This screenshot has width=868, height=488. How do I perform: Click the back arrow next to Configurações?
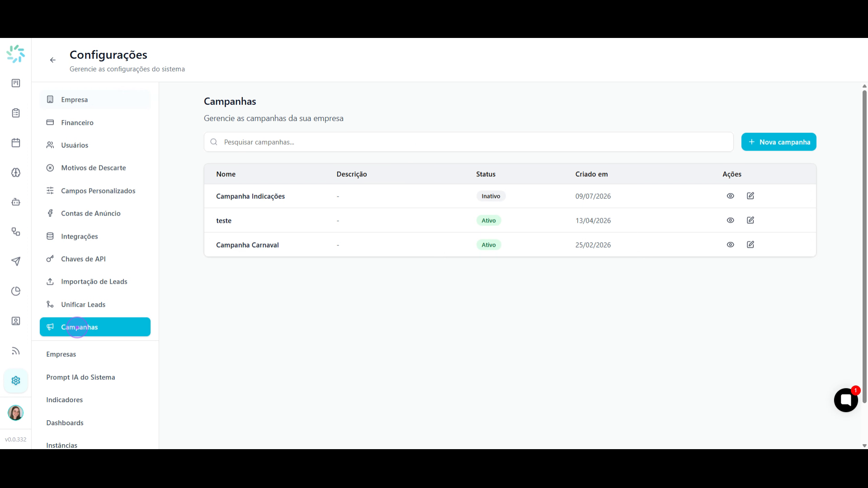53,60
